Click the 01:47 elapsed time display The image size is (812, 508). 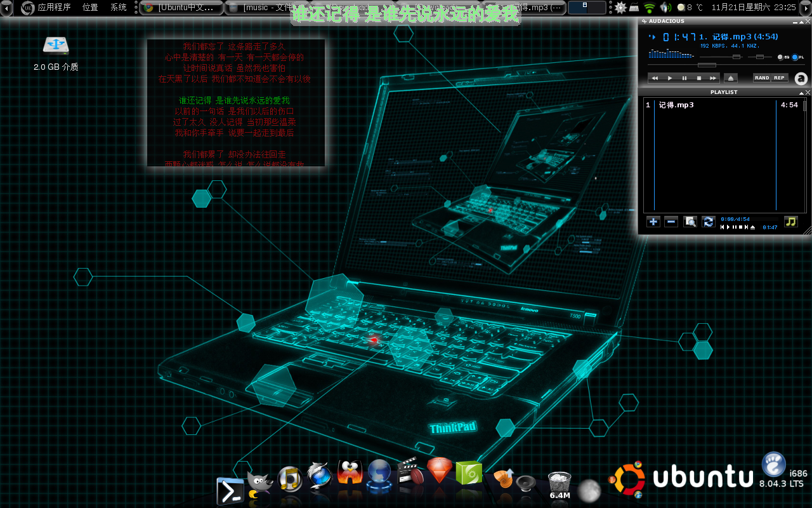click(679, 37)
